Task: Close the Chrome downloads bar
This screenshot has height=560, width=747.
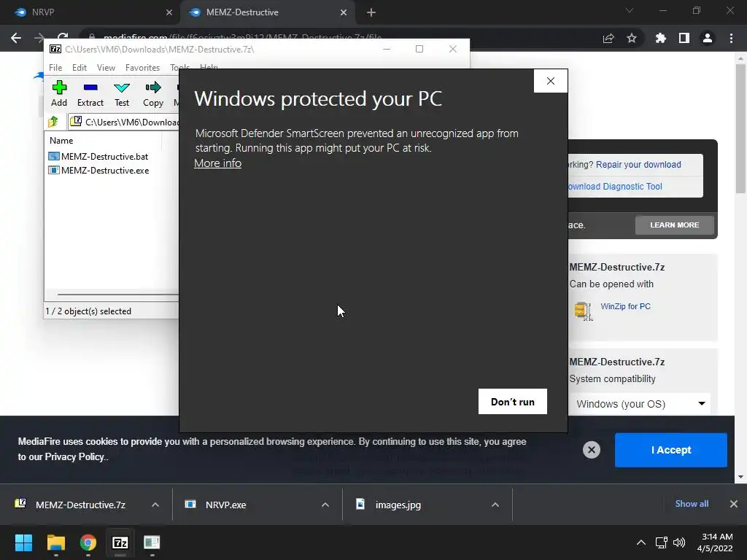Action: point(734,504)
